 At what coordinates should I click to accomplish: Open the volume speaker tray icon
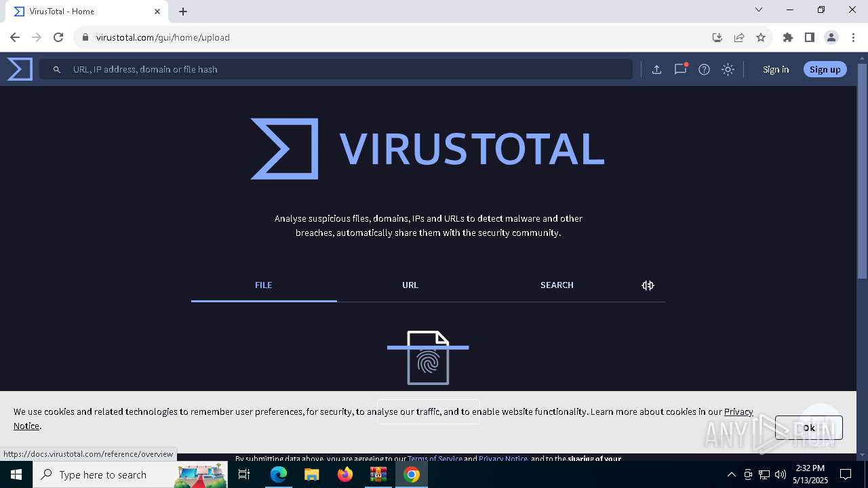pos(781,474)
